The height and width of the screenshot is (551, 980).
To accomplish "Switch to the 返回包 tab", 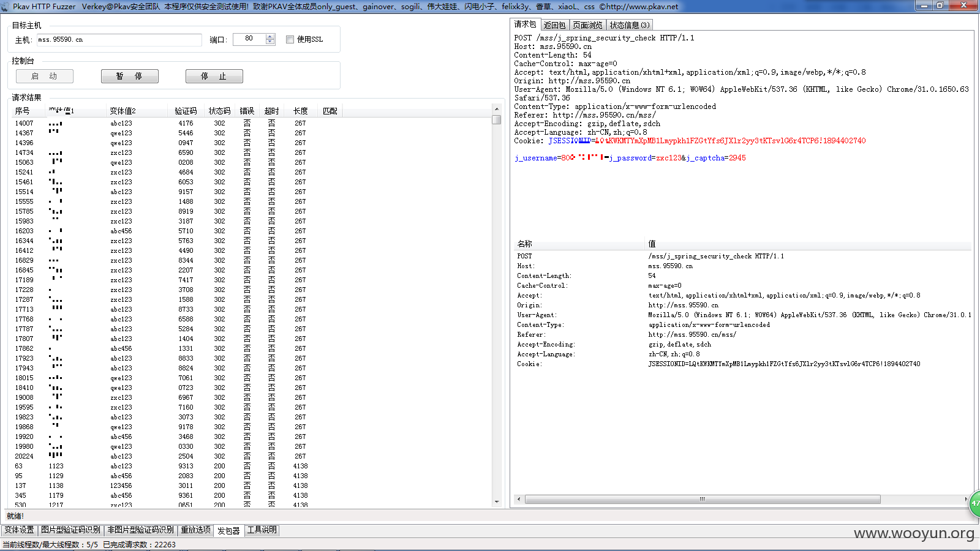I will pyautogui.click(x=555, y=25).
